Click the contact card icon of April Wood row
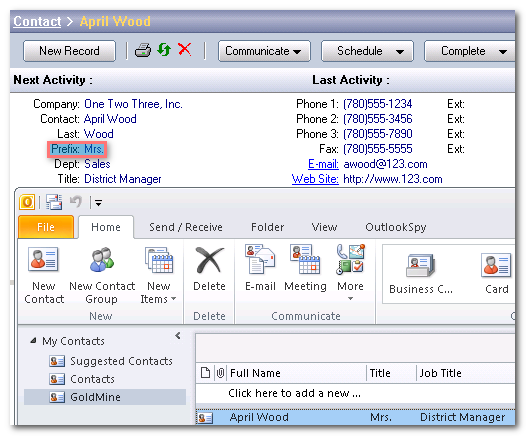 (x=205, y=418)
